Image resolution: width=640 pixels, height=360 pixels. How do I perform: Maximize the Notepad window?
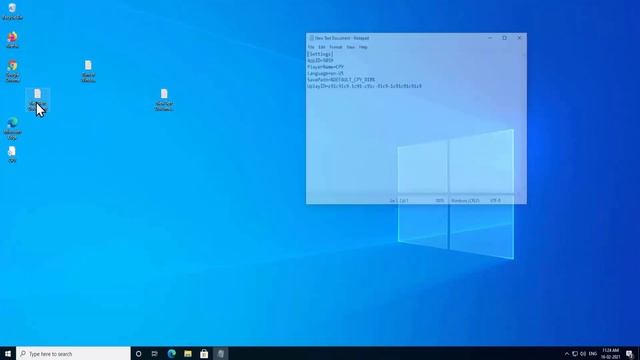(504, 38)
